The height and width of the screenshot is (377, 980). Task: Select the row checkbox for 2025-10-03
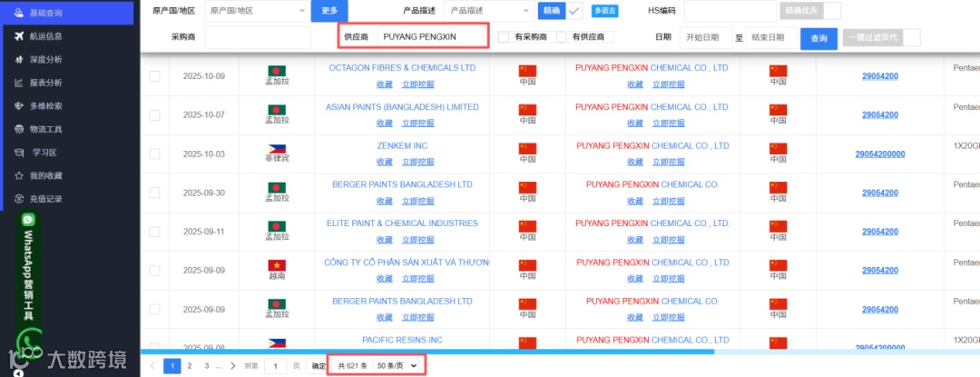click(154, 154)
